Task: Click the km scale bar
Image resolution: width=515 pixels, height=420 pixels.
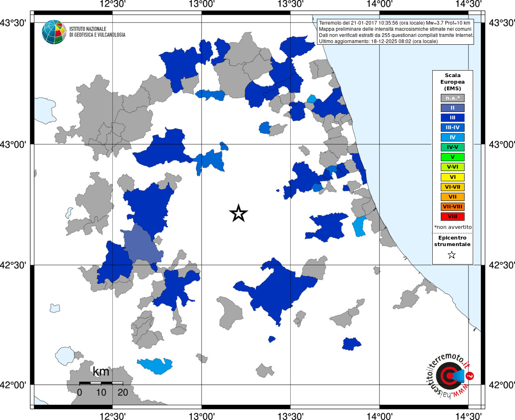Action: click(101, 383)
